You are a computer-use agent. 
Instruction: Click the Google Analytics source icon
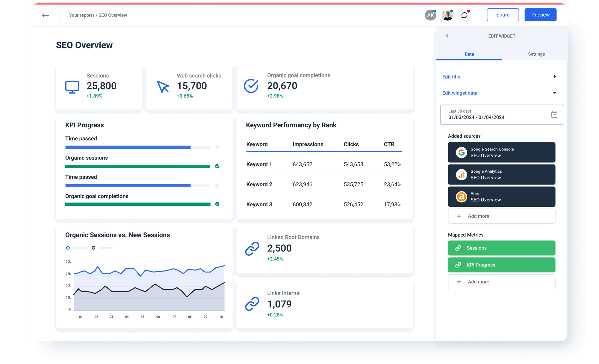pyautogui.click(x=461, y=174)
